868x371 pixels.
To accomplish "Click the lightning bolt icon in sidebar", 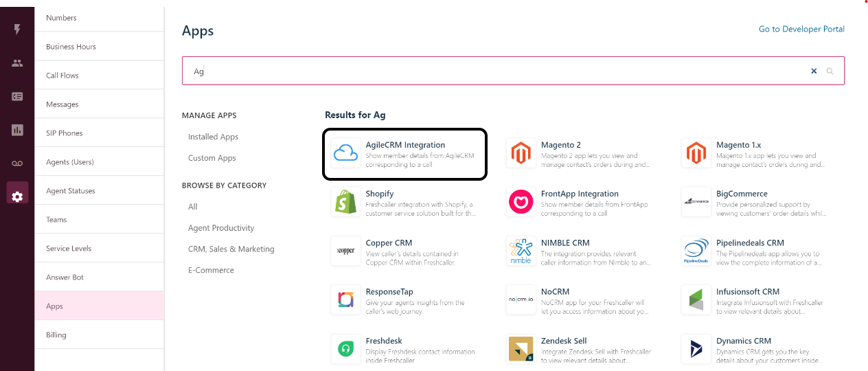I will coord(17,30).
